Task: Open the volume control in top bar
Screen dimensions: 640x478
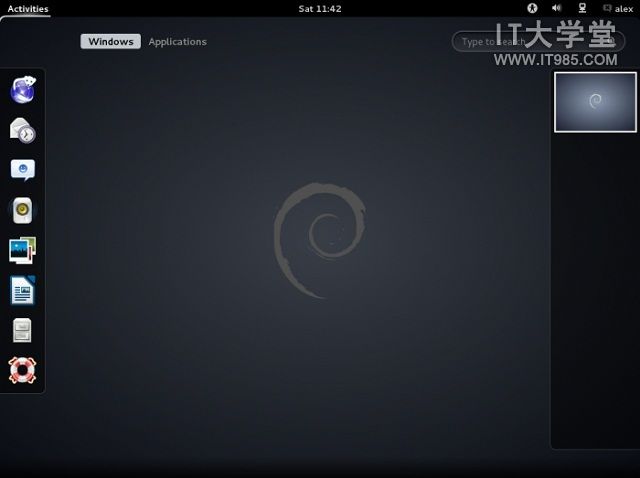Action: (557, 8)
